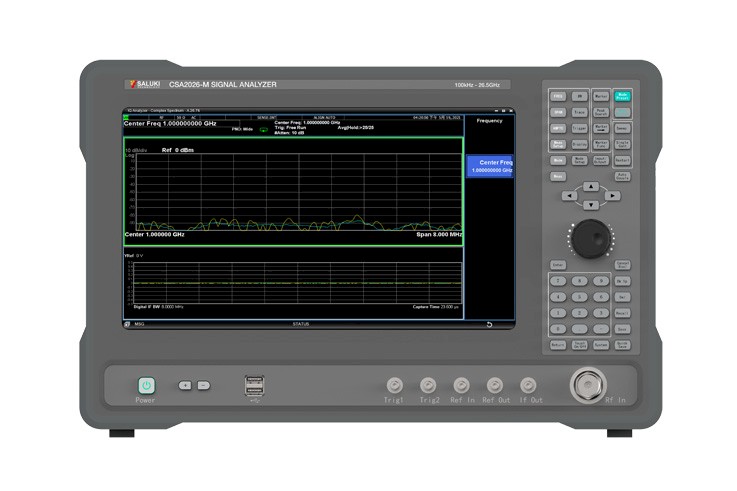Viewport: 737px width, 491px height.
Task: Hit the Enter key below the knob
Action: coord(558,265)
